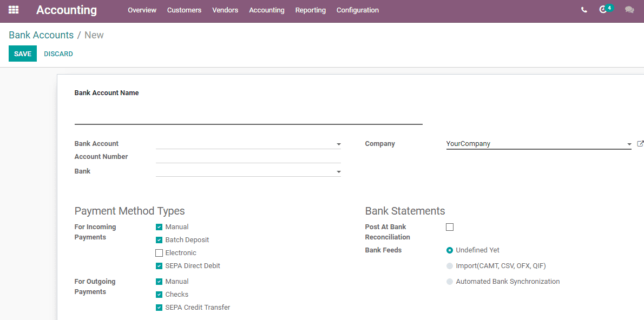Tick the Post At Bank Reconciliation checkbox

click(x=450, y=227)
